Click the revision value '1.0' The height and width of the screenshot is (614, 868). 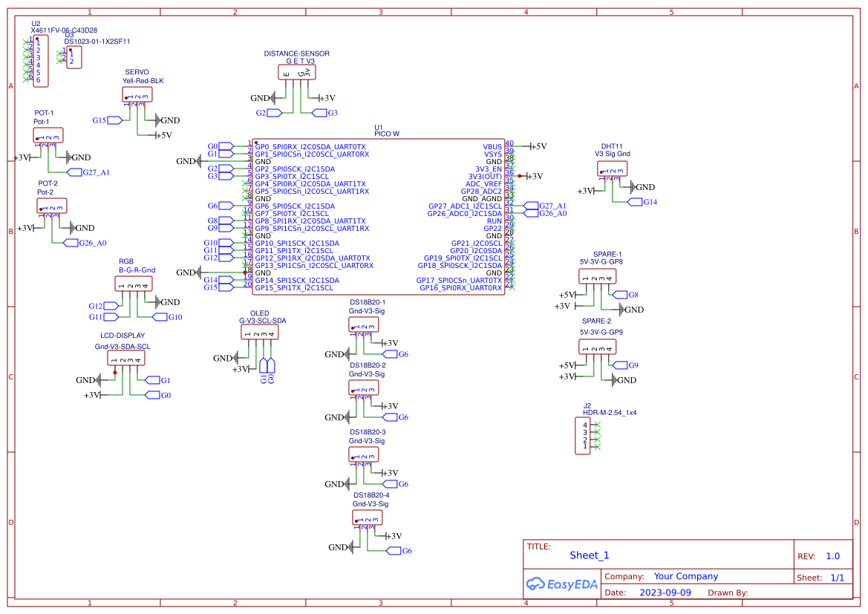pyautogui.click(x=832, y=556)
